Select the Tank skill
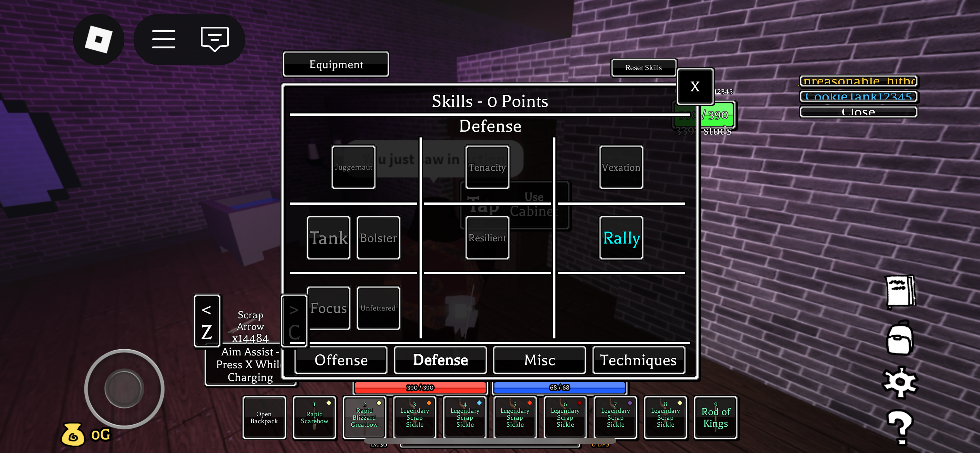 329,238
